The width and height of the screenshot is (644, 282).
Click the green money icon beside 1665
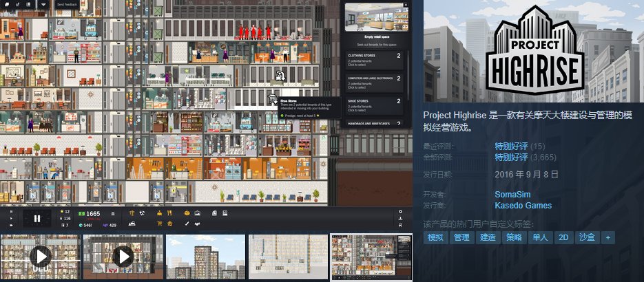click(82, 213)
